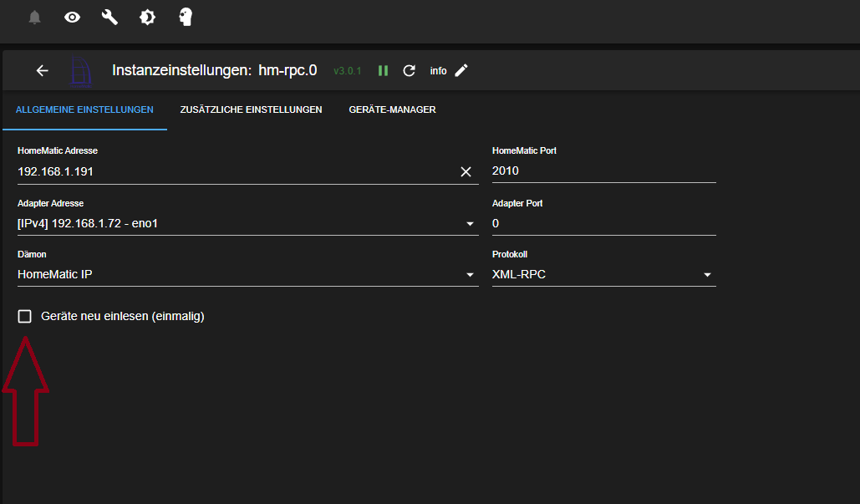Click the notifications bell icon
The height and width of the screenshot is (504, 860).
click(x=34, y=18)
